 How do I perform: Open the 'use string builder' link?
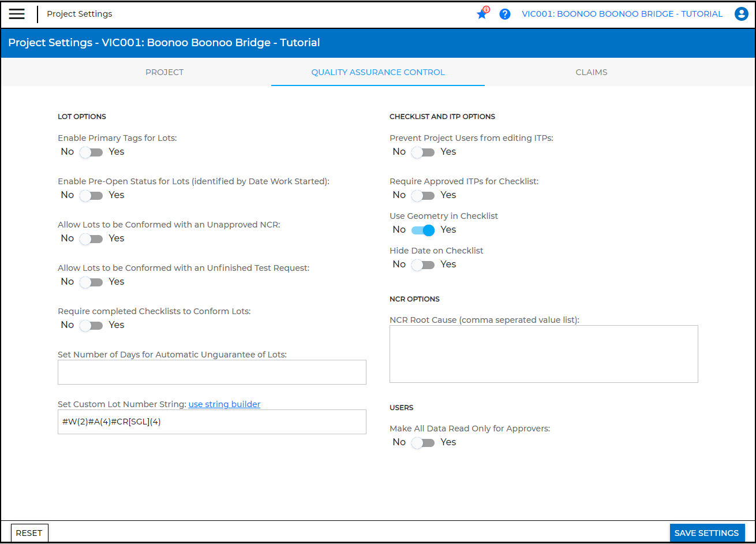click(x=224, y=404)
